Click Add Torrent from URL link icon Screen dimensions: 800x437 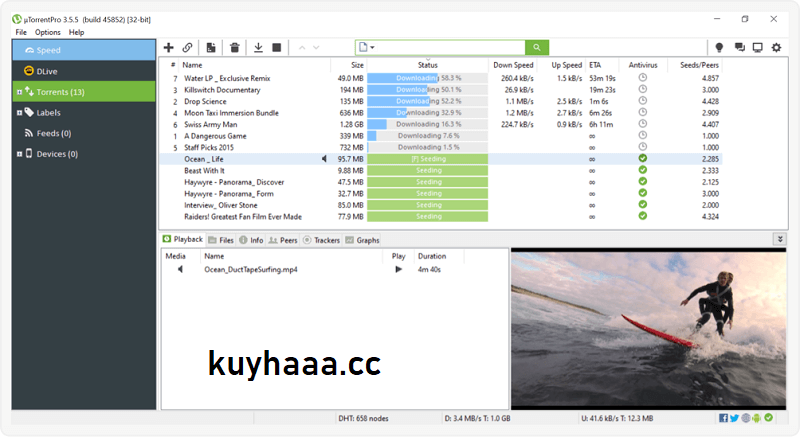pos(187,47)
